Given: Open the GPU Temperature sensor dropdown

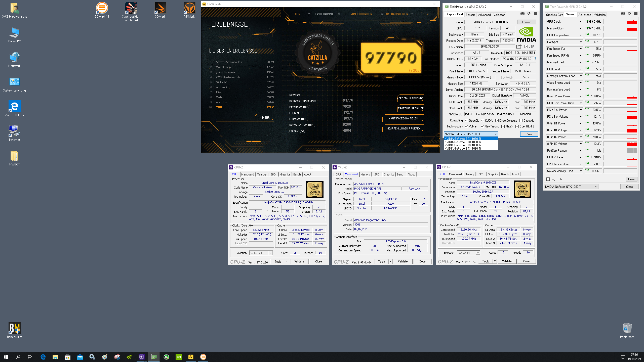Looking at the screenshot, I should click(x=580, y=35).
